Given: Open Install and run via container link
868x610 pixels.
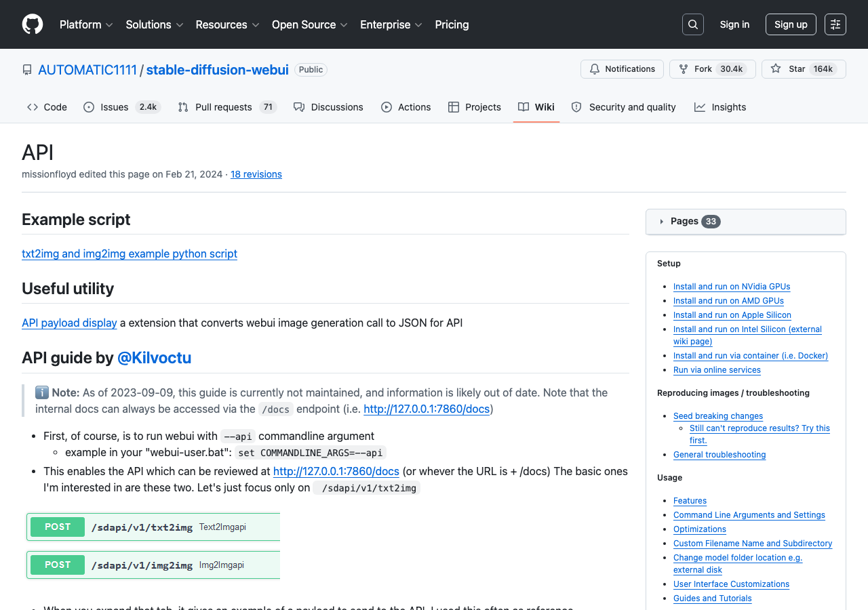Looking at the screenshot, I should (751, 356).
